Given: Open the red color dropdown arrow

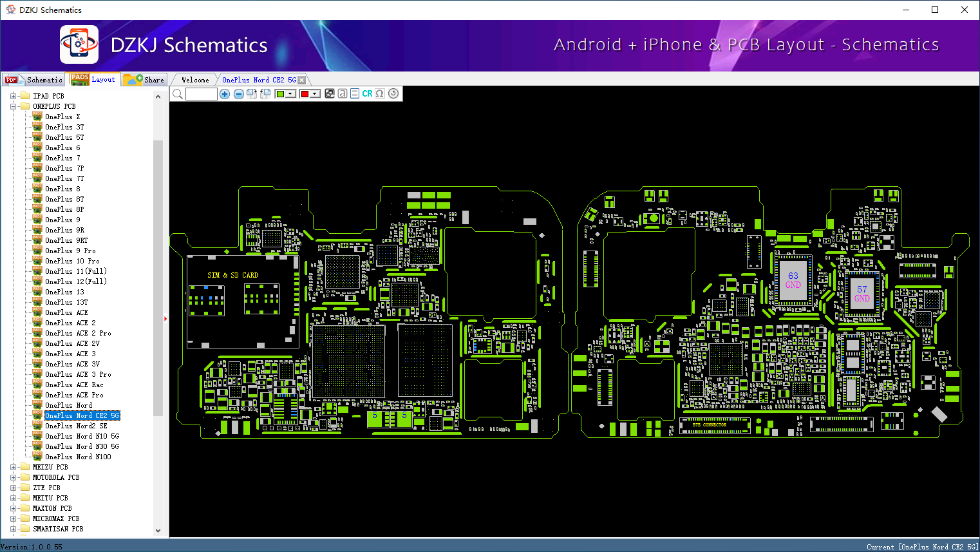Looking at the screenshot, I should 315,94.
